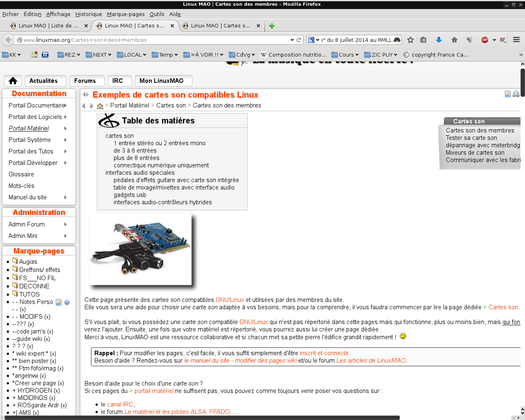This screenshot has width=525, height=420.
Task: Open the Adblock Plus ABP icon
Action: pyautogui.click(x=485, y=40)
